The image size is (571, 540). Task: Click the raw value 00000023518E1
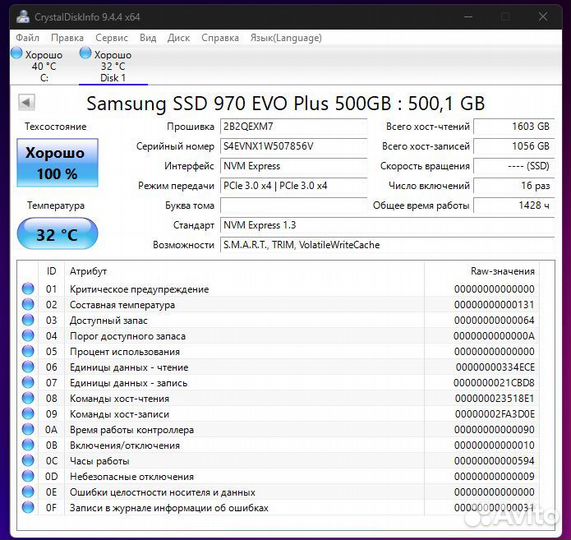[495, 398]
